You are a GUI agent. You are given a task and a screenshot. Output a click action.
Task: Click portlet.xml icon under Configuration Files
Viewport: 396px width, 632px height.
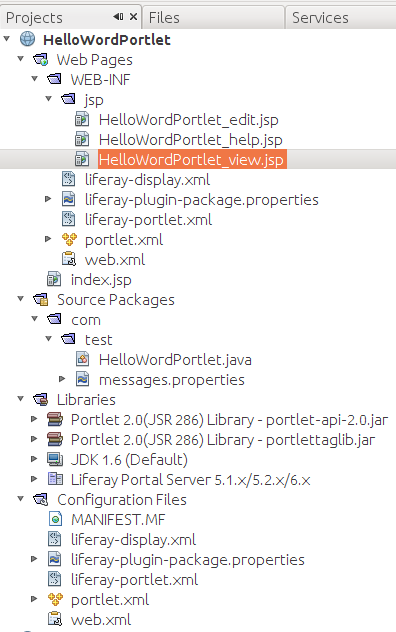coord(55,599)
